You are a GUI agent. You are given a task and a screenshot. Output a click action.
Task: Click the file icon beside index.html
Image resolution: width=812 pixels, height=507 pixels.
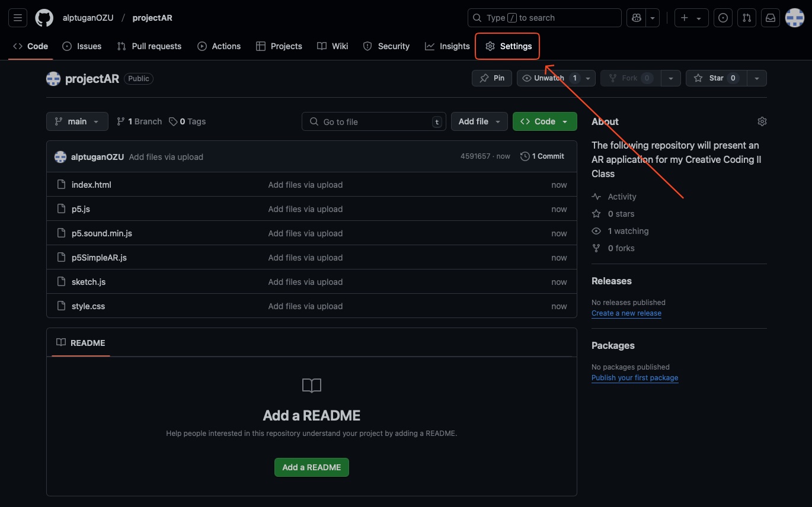click(60, 185)
